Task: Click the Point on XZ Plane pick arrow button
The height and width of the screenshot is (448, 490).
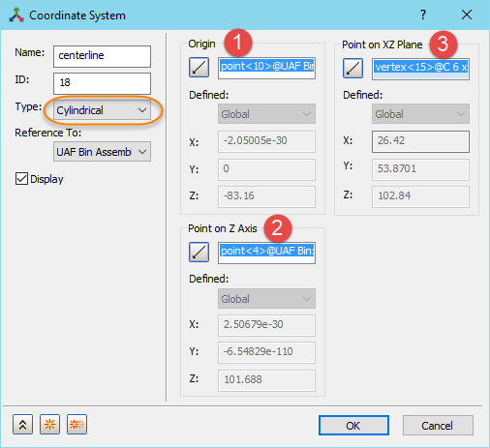Action: pyautogui.click(x=352, y=69)
